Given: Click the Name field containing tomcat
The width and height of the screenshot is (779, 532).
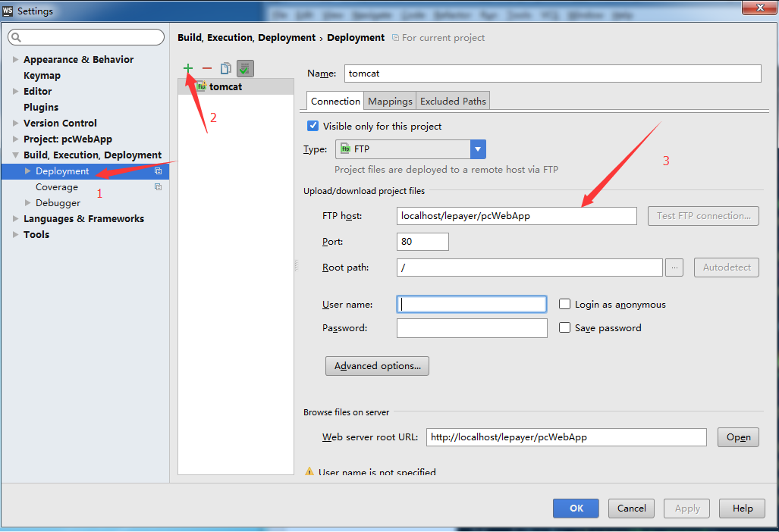Looking at the screenshot, I should tap(552, 74).
